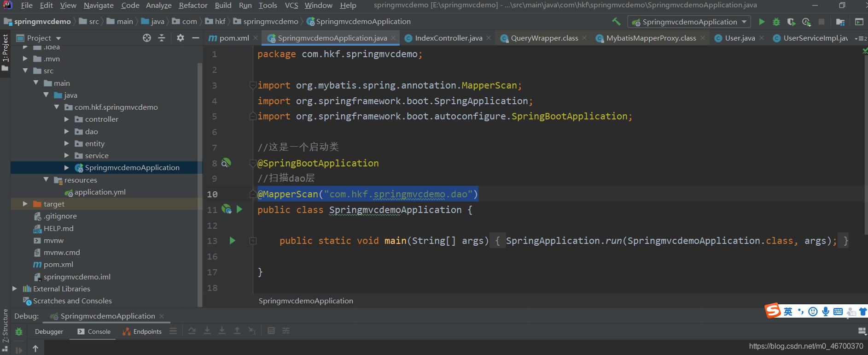The height and width of the screenshot is (355, 868).
Task: Click Force Step Into icon in debug toolbar
Action: pyautogui.click(x=222, y=331)
